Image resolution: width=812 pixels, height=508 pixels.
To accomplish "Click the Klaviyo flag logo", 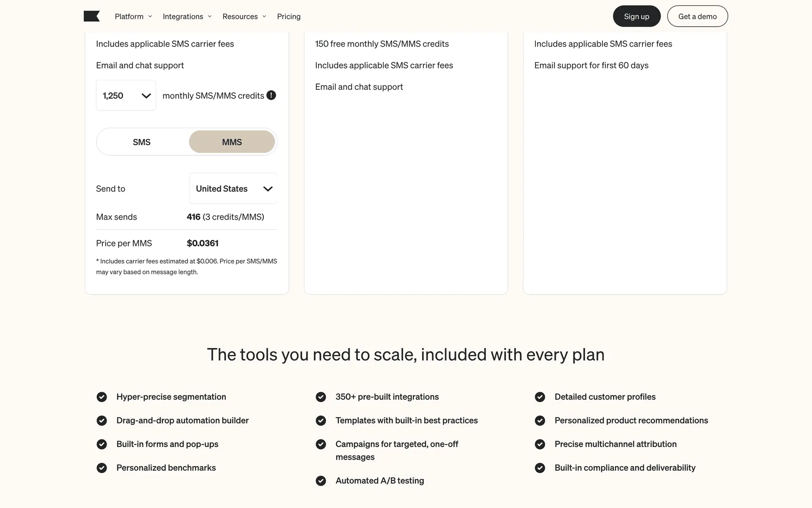I will pyautogui.click(x=92, y=17).
